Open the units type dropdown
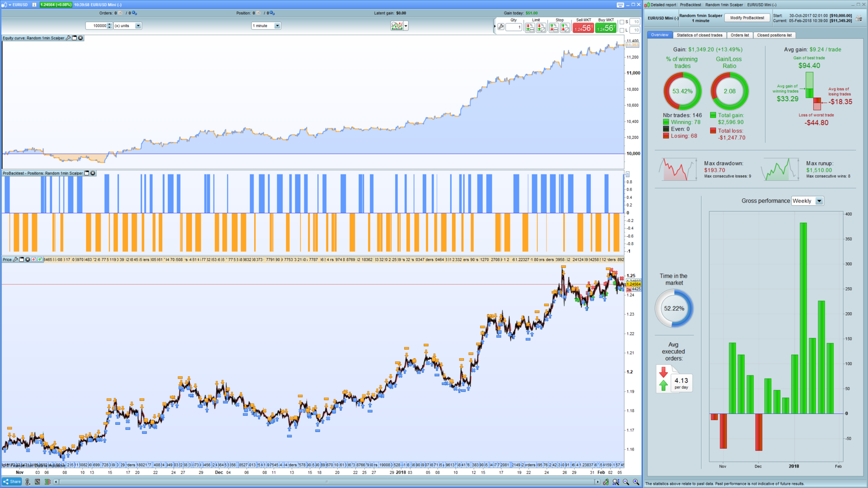Image resolution: width=868 pixels, height=488 pixels. coord(138,26)
